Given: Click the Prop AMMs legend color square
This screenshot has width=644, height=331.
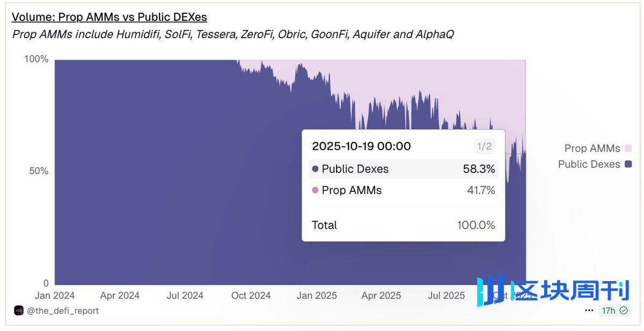Looking at the screenshot, I should pyautogui.click(x=628, y=148).
